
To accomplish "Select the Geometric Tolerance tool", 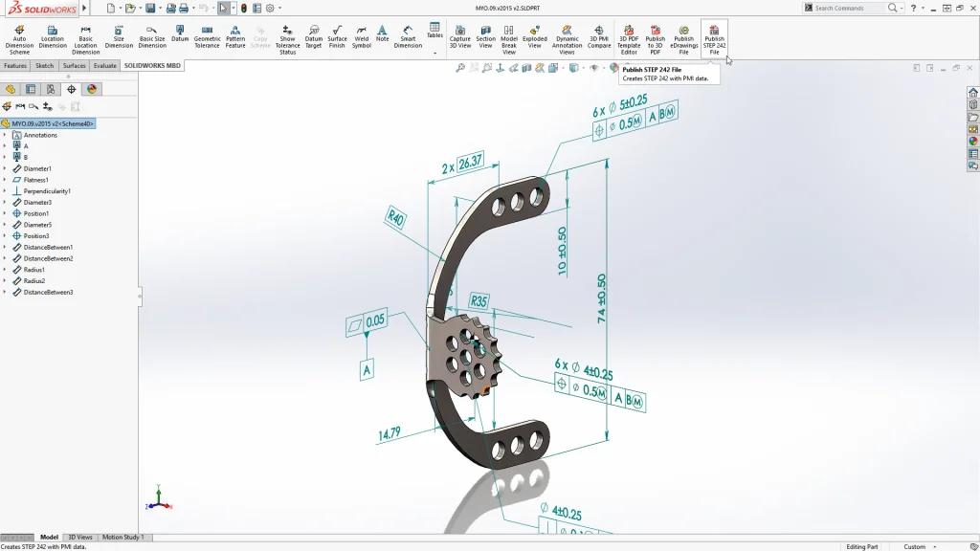I will click(x=207, y=37).
